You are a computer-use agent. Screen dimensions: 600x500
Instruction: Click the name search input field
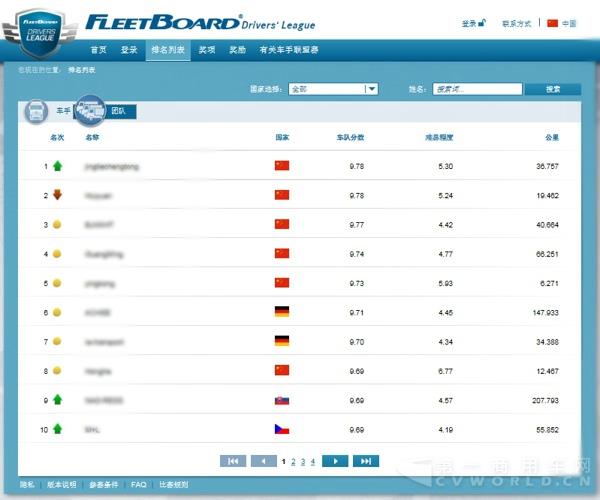pos(477,89)
